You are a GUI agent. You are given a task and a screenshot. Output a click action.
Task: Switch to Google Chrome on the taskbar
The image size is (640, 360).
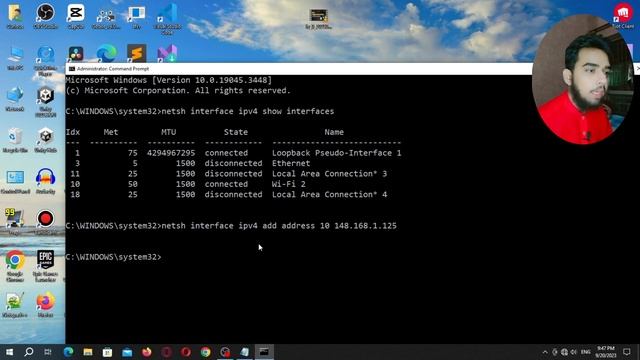coord(205,352)
